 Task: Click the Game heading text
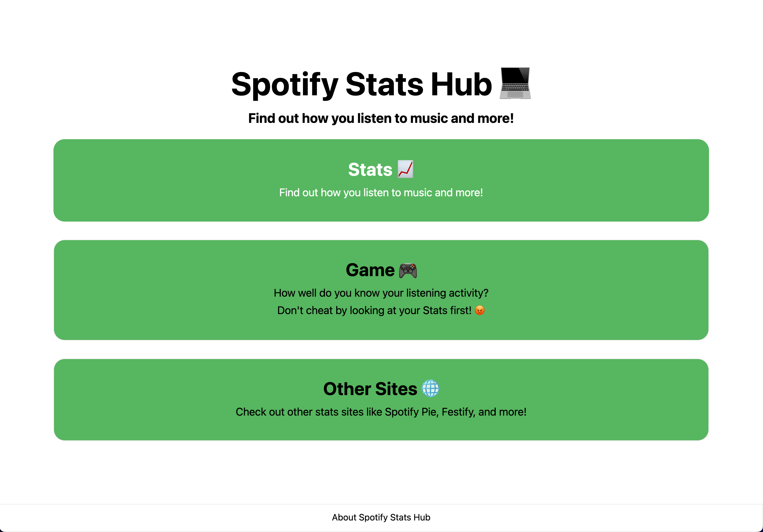point(370,270)
